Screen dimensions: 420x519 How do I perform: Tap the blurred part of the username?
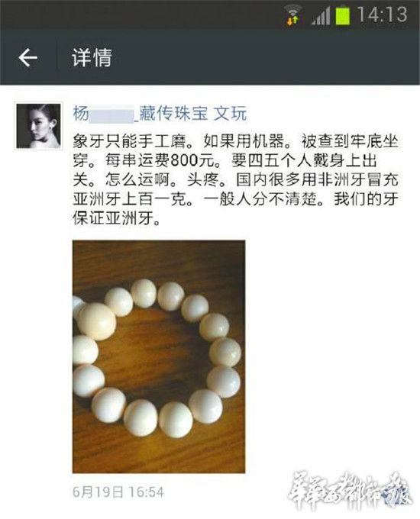(111, 114)
